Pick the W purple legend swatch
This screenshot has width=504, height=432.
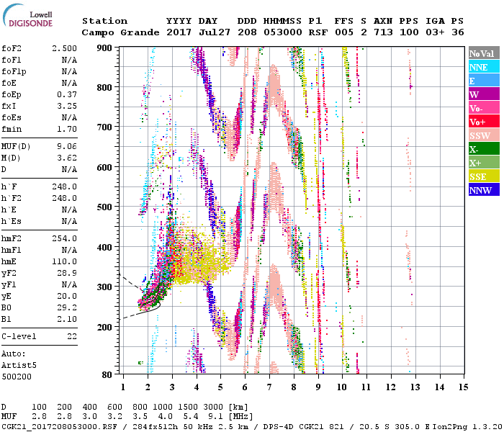(483, 94)
